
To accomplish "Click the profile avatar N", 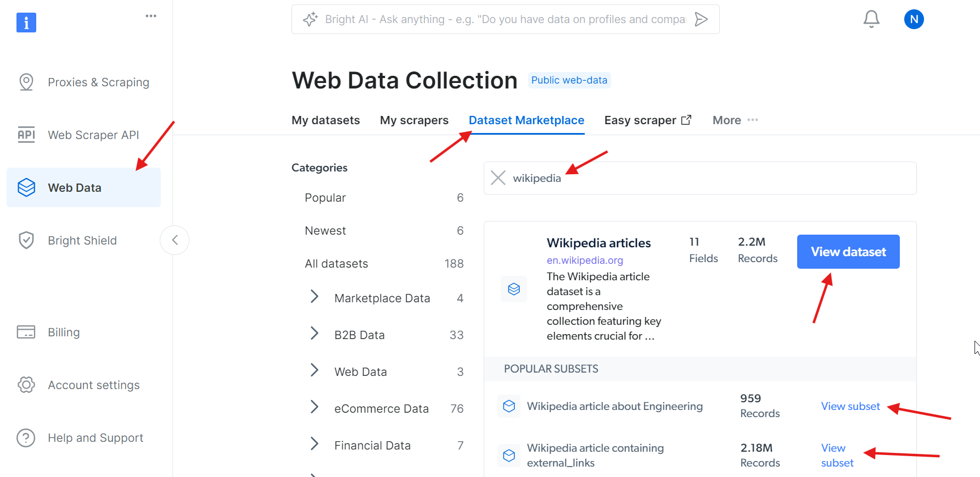I will coord(914,19).
